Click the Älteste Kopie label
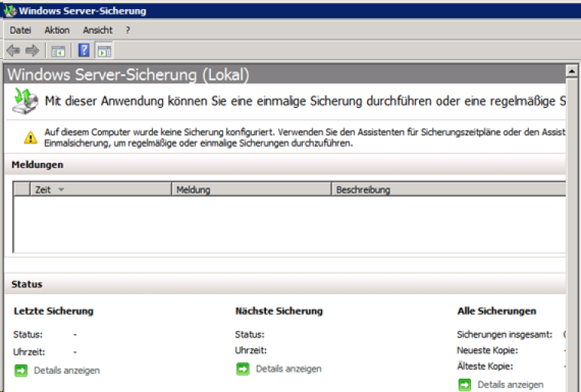 (485, 366)
